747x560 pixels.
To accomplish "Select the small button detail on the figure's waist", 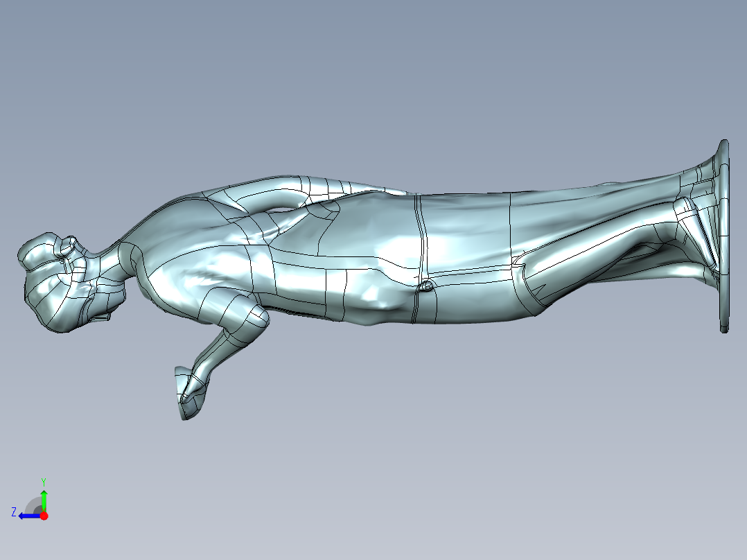I will click(425, 286).
